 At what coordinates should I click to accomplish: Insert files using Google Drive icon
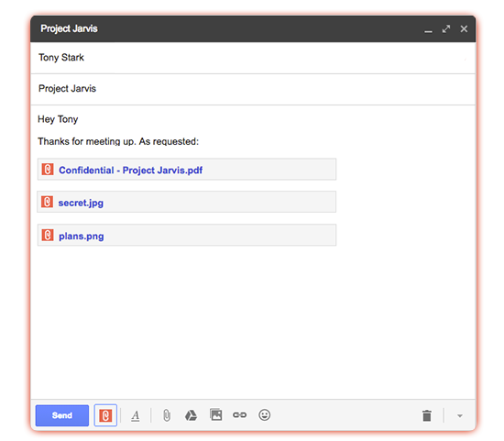point(191,415)
